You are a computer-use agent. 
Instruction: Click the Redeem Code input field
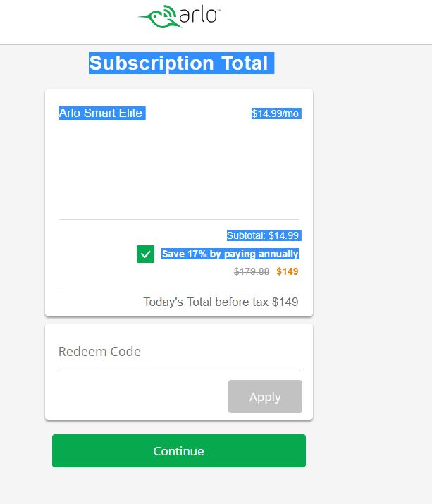(179, 352)
